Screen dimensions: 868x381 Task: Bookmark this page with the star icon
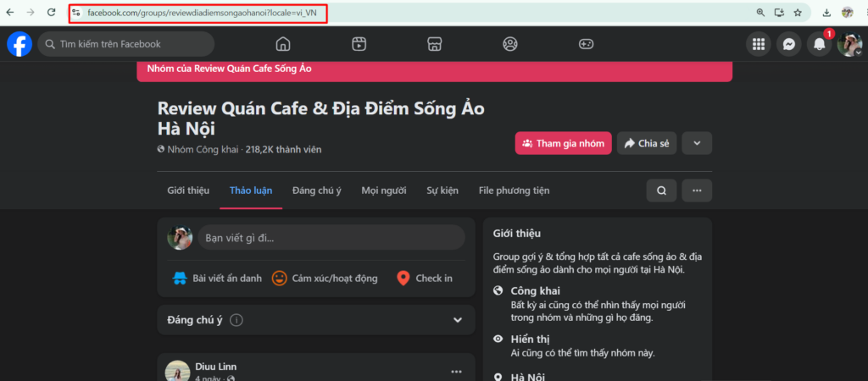(798, 12)
